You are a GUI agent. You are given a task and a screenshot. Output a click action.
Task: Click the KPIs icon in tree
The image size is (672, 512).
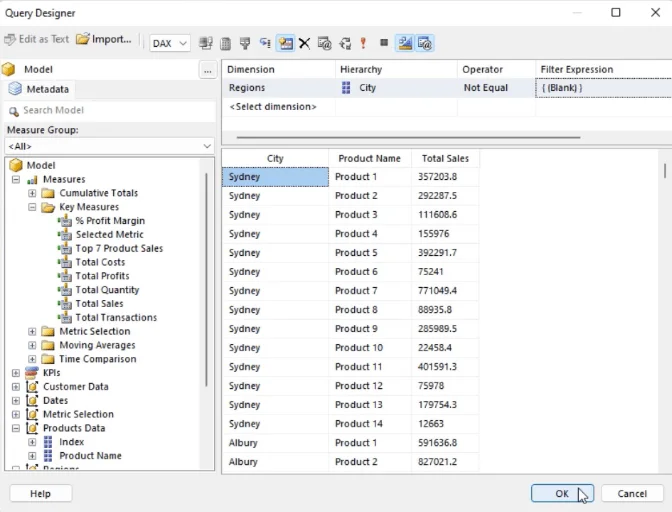click(x=32, y=373)
